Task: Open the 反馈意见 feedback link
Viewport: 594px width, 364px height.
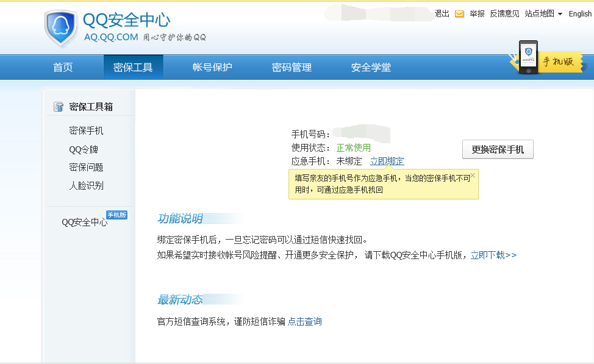Action: click(x=504, y=13)
